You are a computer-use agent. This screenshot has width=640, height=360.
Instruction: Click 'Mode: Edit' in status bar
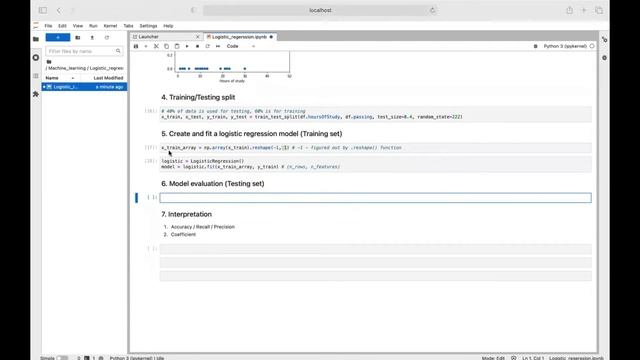[x=493, y=358]
